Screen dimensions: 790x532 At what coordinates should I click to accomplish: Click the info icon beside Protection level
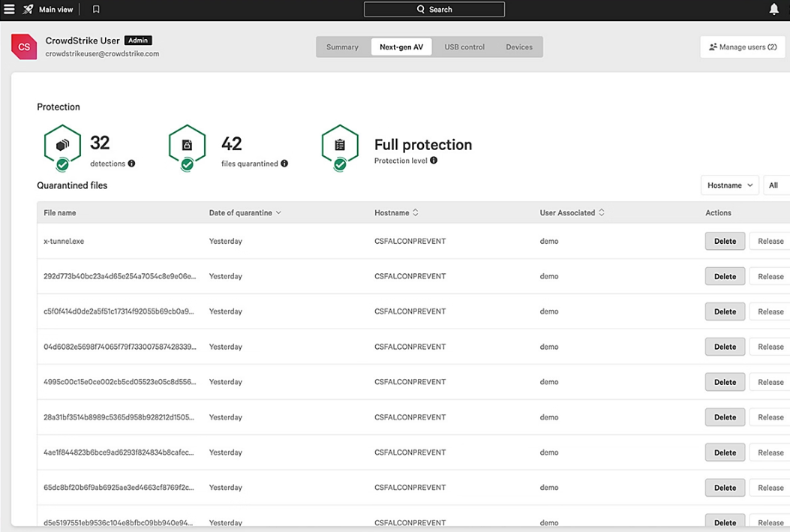(434, 161)
